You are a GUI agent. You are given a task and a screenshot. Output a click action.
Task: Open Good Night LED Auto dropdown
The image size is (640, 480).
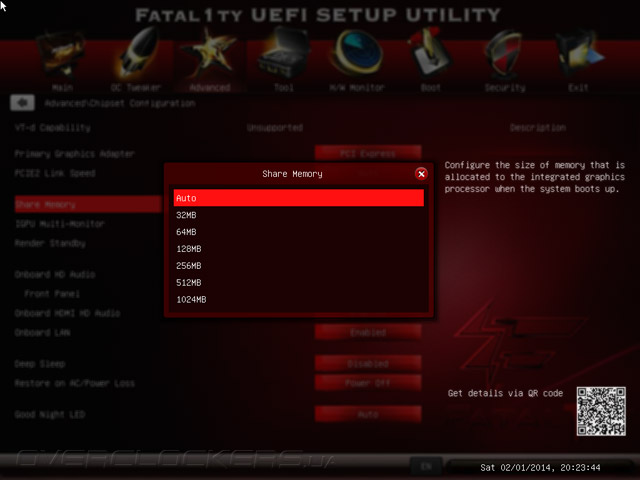pyautogui.click(x=368, y=414)
